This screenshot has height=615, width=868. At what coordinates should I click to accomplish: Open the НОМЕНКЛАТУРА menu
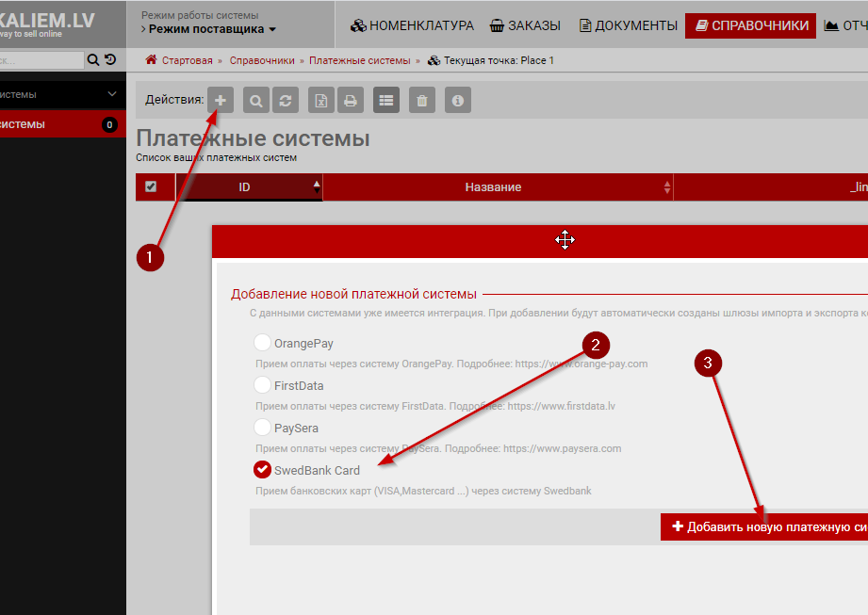[412, 25]
